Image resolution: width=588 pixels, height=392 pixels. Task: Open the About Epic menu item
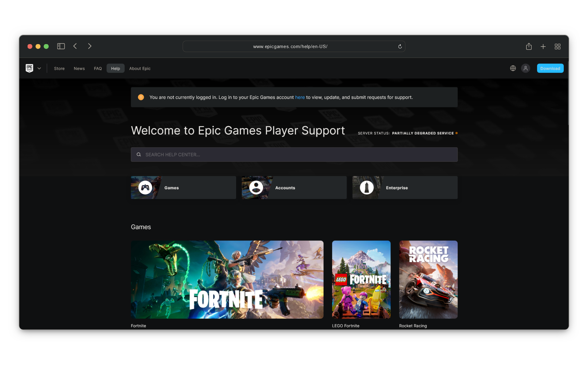[140, 69]
